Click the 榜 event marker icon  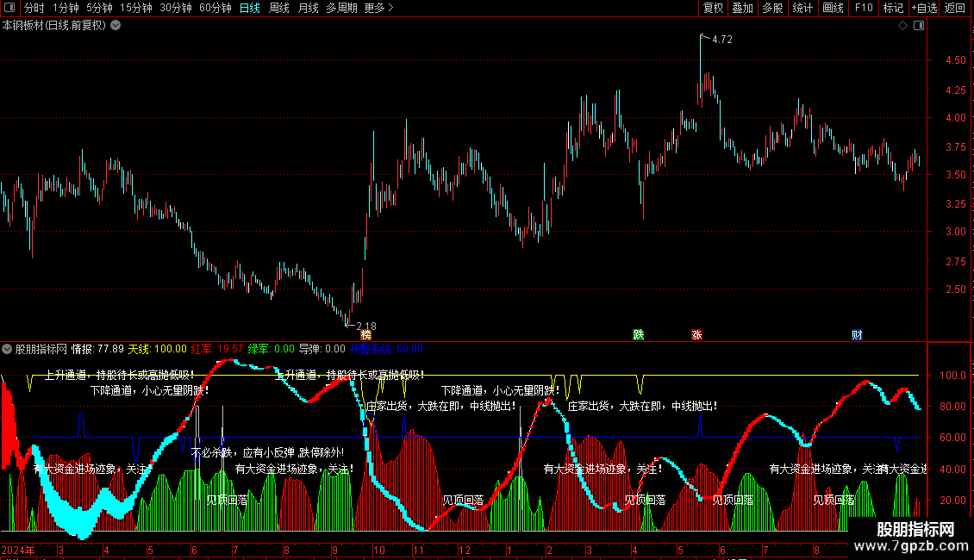click(x=365, y=334)
